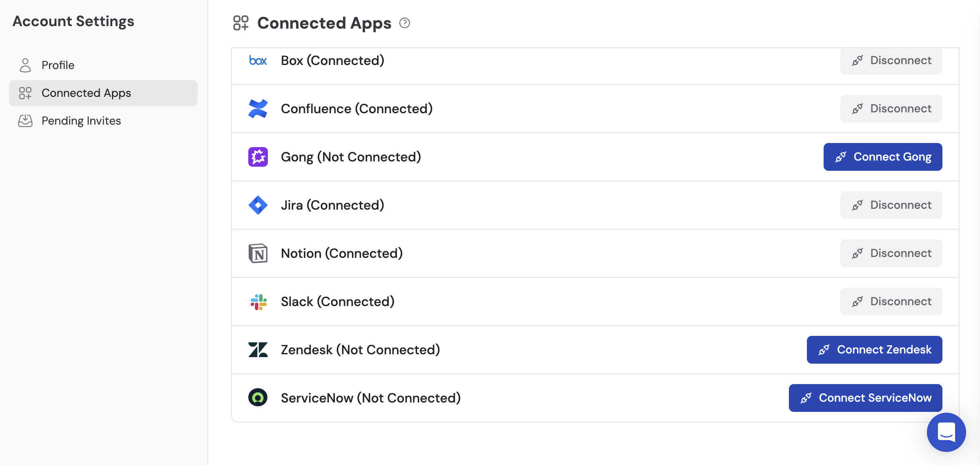Connect the Zendesk integration
Screen dimensions: 980x465
coord(874,349)
